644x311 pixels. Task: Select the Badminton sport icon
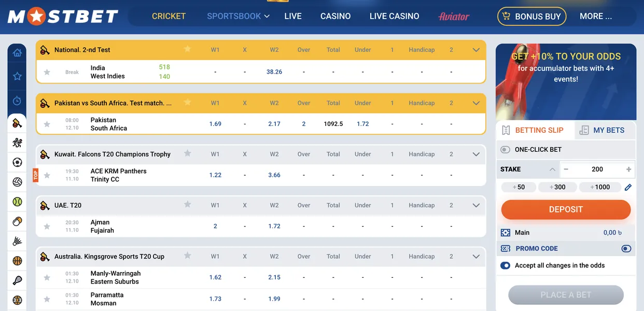[x=17, y=241]
